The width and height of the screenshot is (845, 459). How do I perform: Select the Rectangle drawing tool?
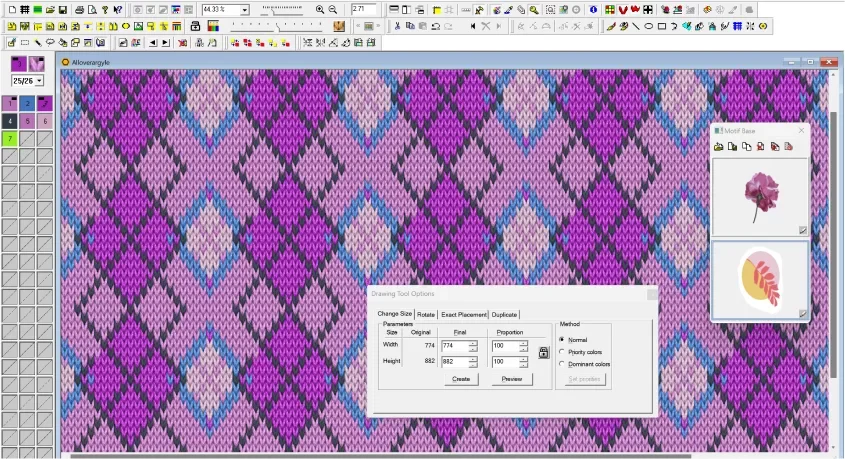662,26
